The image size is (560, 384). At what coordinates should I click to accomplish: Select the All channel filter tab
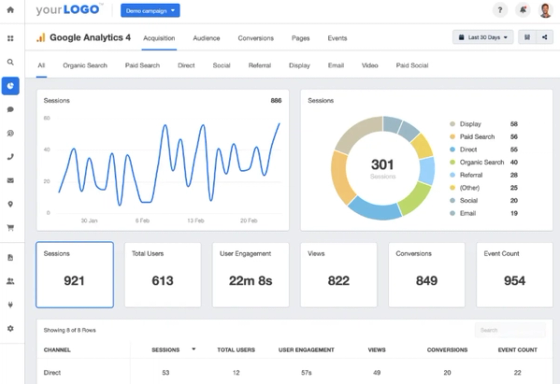[x=41, y=65]
